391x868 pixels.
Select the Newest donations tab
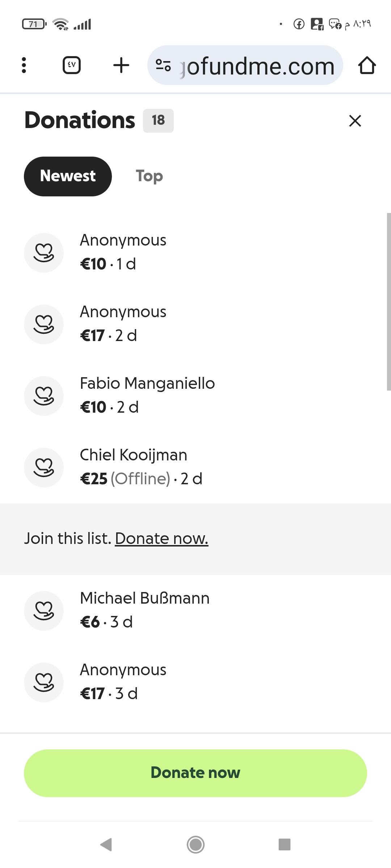(68, 176)
